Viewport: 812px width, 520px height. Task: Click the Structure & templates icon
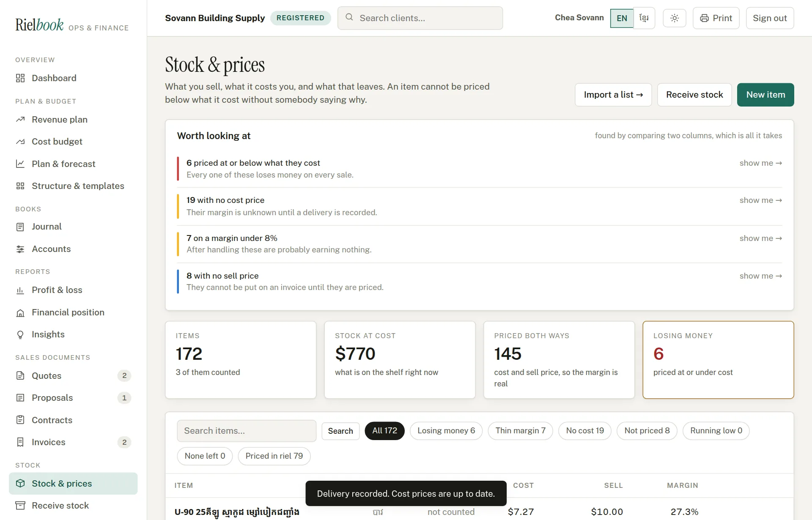[20, 186]
